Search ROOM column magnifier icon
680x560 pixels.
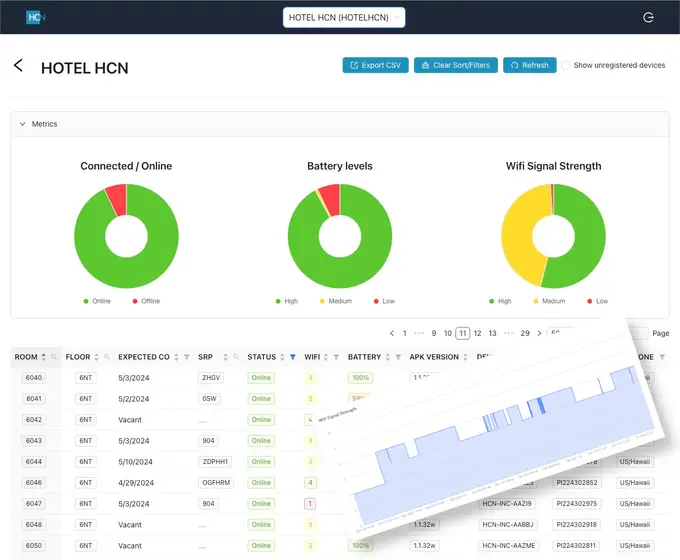pyautogui.click(x=54, y=357)
